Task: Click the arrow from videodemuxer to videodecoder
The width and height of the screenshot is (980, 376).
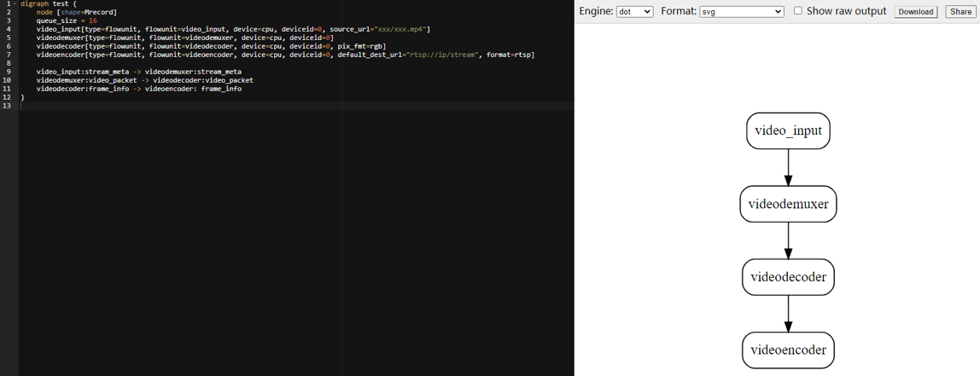Action: click(788, 240)
